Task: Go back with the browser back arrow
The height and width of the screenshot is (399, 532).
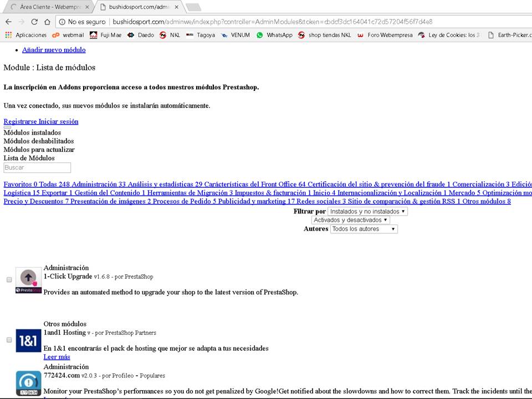Action: pyautogui.click(x=8, y=22)
